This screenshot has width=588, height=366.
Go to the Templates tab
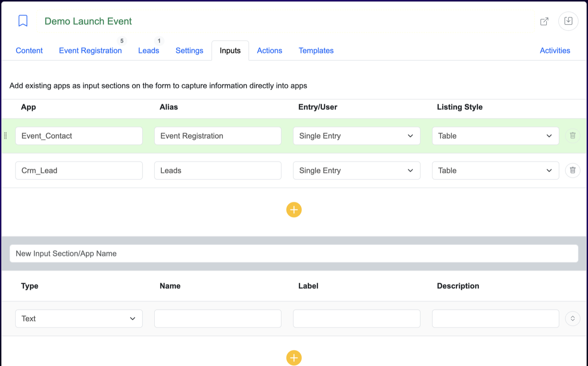click(316, 51)
